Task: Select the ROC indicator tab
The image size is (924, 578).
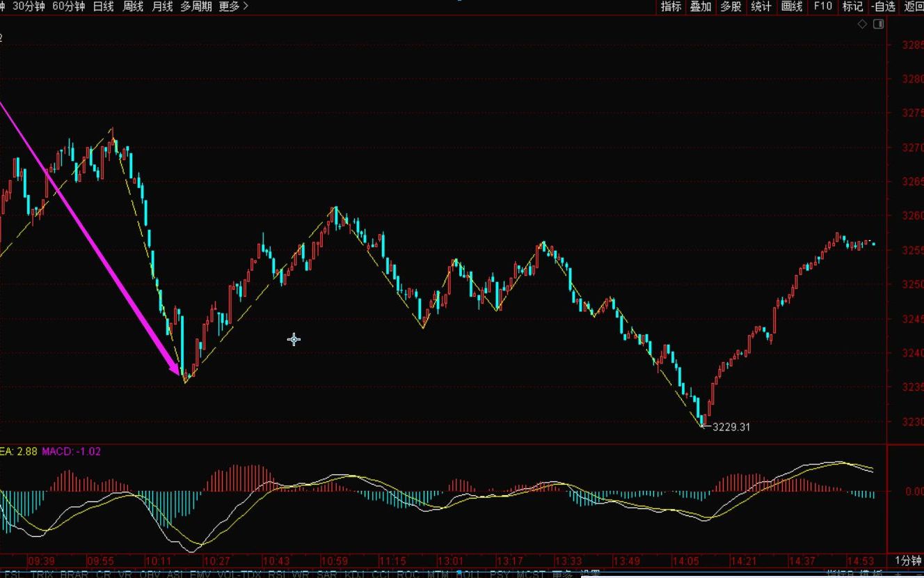Action: coord(408,575)
